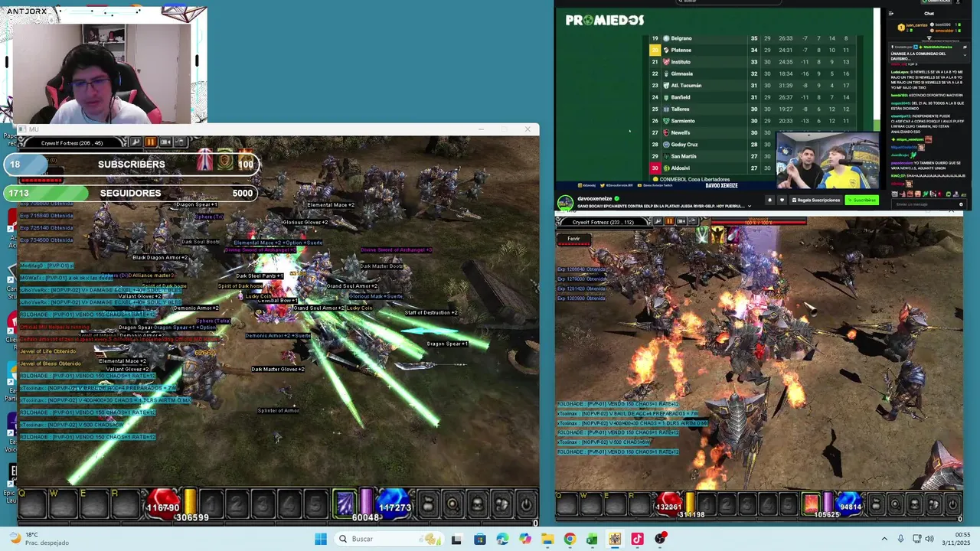Open Google Chrome from the taskbar

tap(570, 539)
